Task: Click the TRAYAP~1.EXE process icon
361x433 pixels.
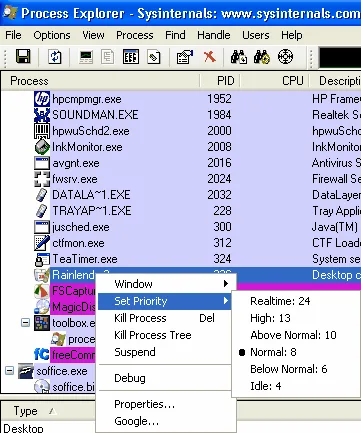Action: [x=42, y=211]
